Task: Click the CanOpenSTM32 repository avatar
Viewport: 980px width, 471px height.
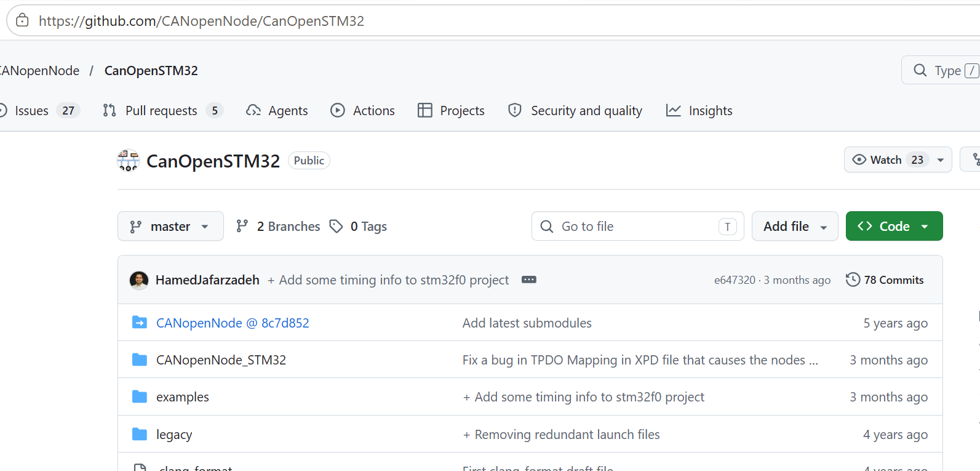Action: click(129, 161)
